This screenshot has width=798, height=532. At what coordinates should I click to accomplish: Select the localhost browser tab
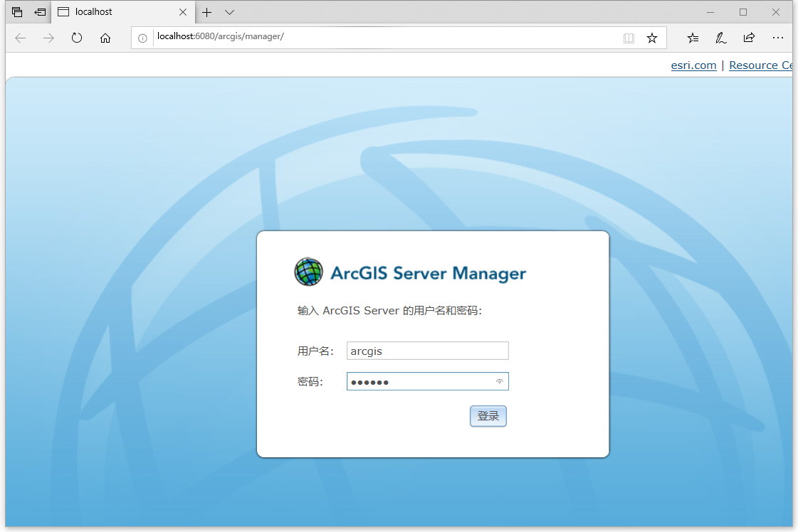[x=122, y=12]
